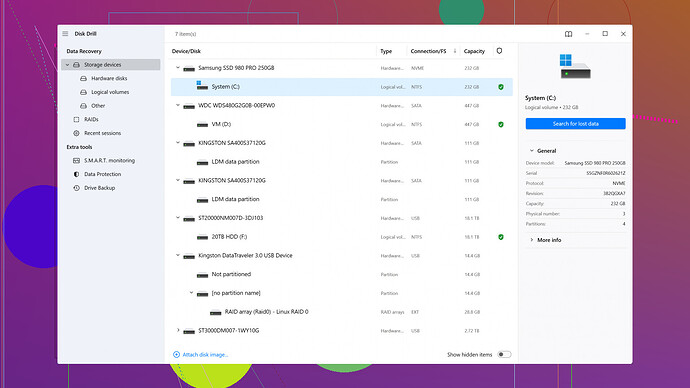Click the Data Protection shield icon
Viewport: 690px width, 388px height.
(x=77, y=174)
